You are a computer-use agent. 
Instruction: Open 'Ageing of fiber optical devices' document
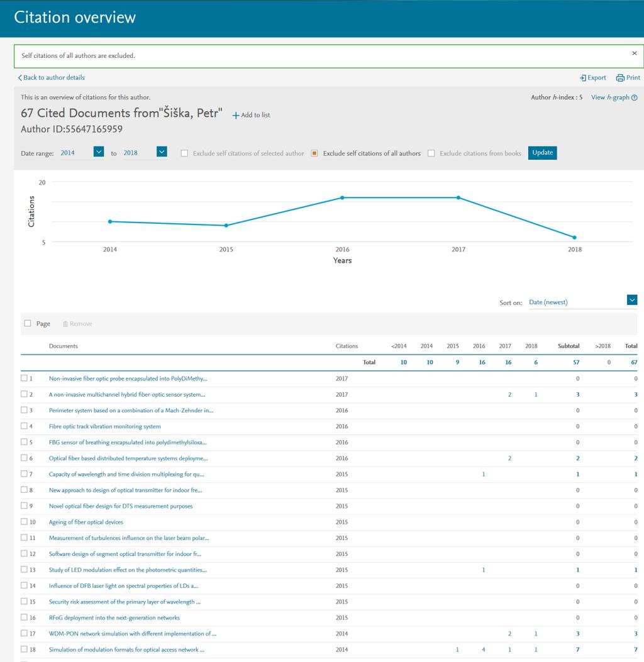(86, 522)
